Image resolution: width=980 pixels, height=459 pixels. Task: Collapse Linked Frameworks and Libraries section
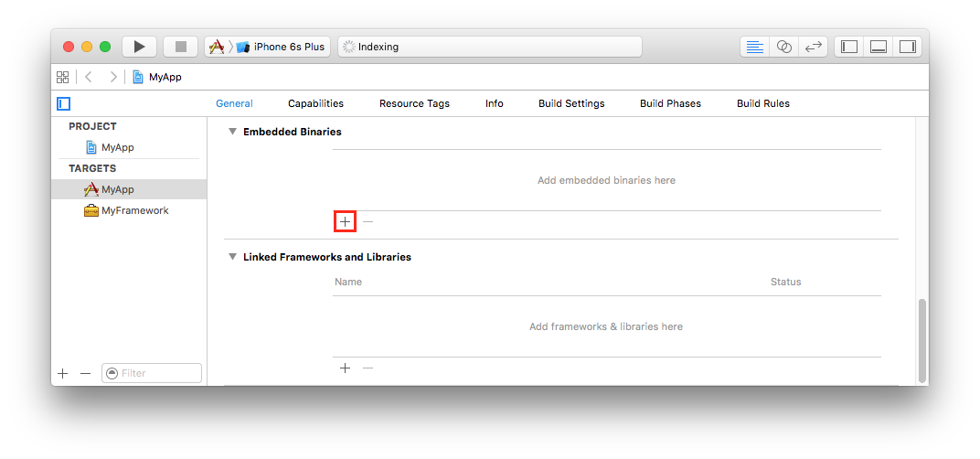click(x=232, y=257)
